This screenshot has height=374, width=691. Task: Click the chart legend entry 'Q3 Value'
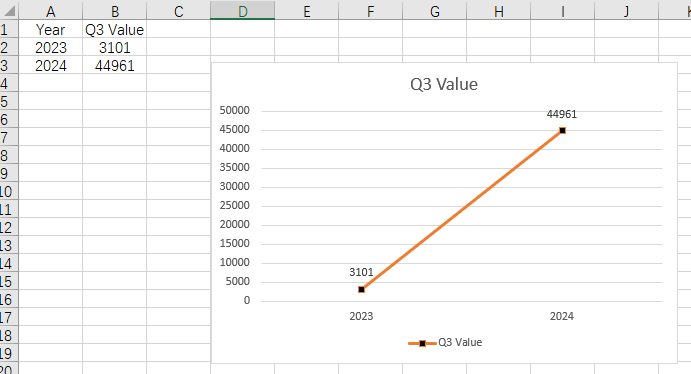[445, 342]
